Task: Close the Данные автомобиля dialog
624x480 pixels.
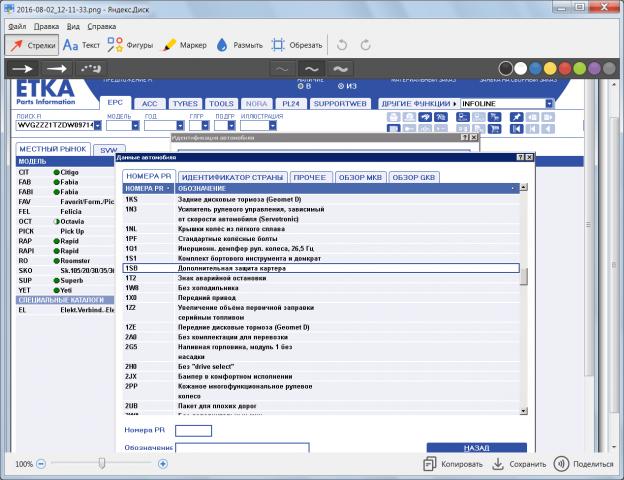Action: 529,158
